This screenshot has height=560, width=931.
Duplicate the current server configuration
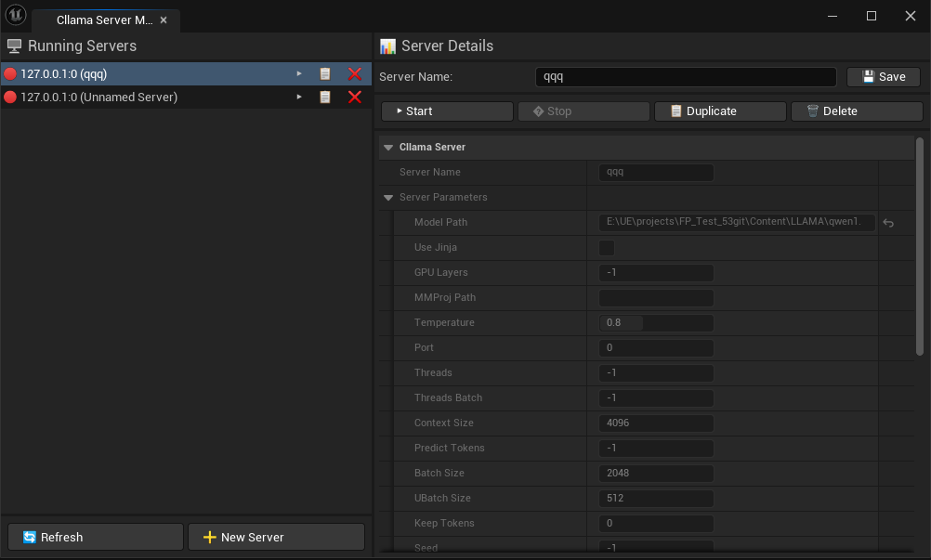click(719, 111)
